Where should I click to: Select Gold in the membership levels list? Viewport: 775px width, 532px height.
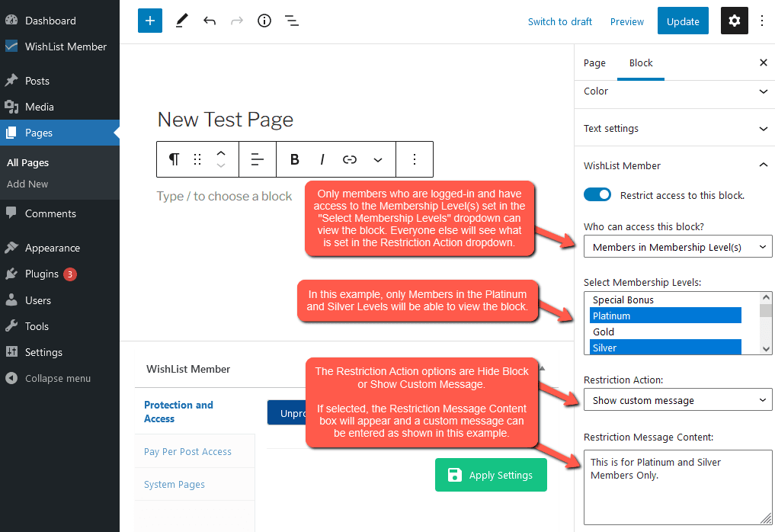[x=665, y=332]
